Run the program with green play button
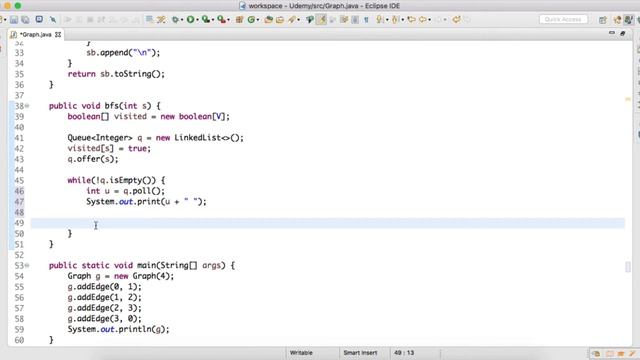 (191, 20)
